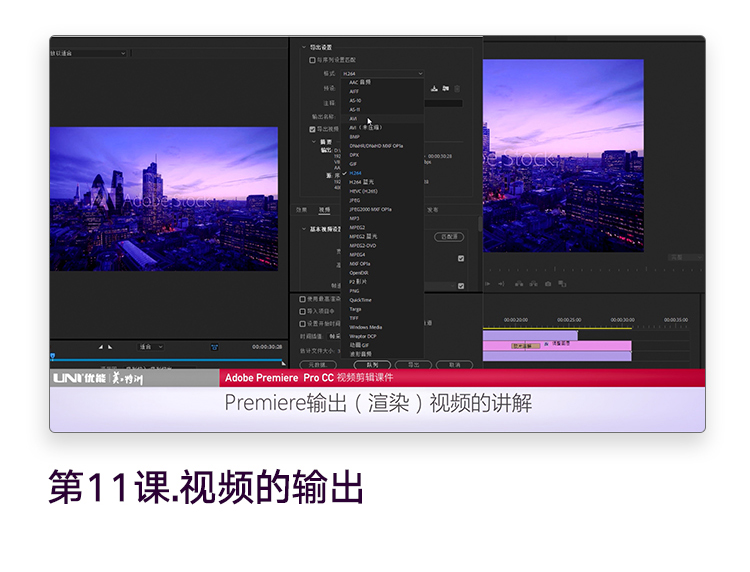
Task: Open the source scaling dropdown at top left
Action: (88, 53)
